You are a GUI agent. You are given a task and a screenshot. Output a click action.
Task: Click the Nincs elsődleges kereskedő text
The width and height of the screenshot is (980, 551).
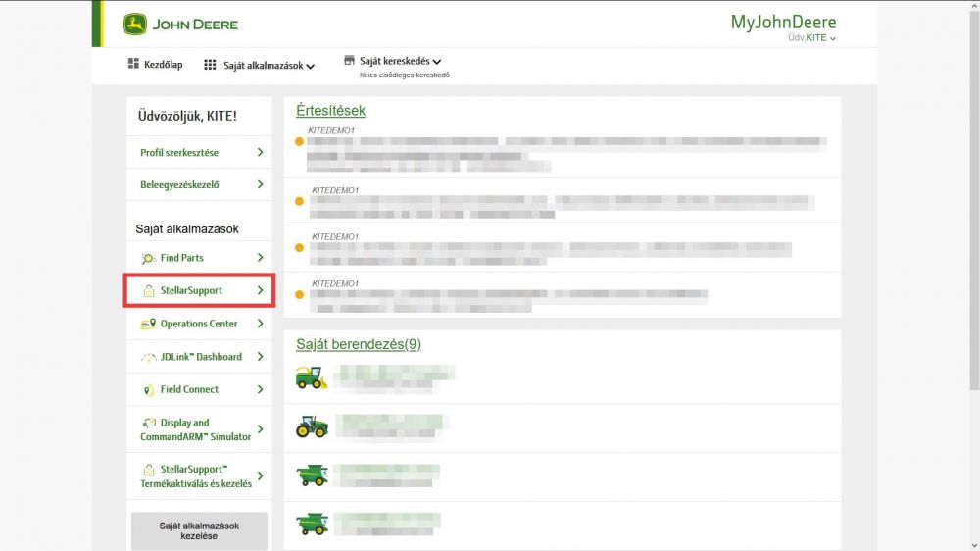405,75
